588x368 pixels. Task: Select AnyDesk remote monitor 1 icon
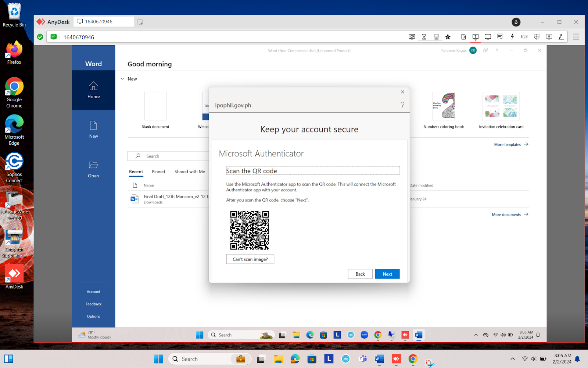coord(476,37)
